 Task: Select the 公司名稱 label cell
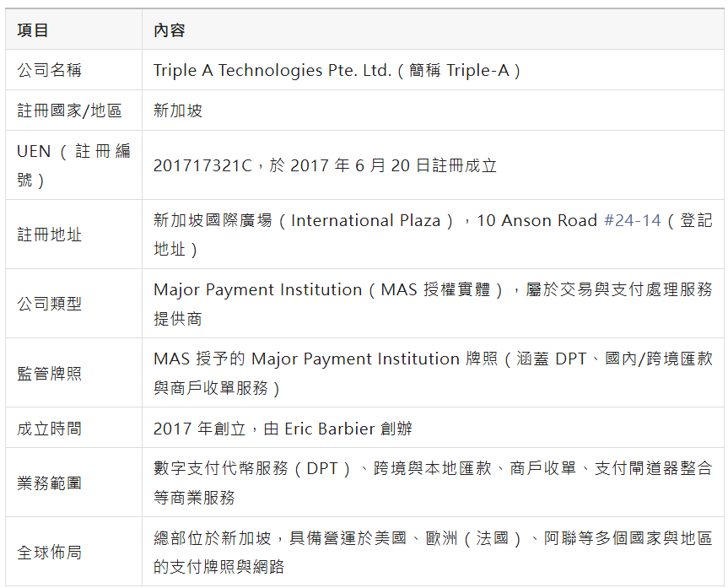(x=50, y=71)
